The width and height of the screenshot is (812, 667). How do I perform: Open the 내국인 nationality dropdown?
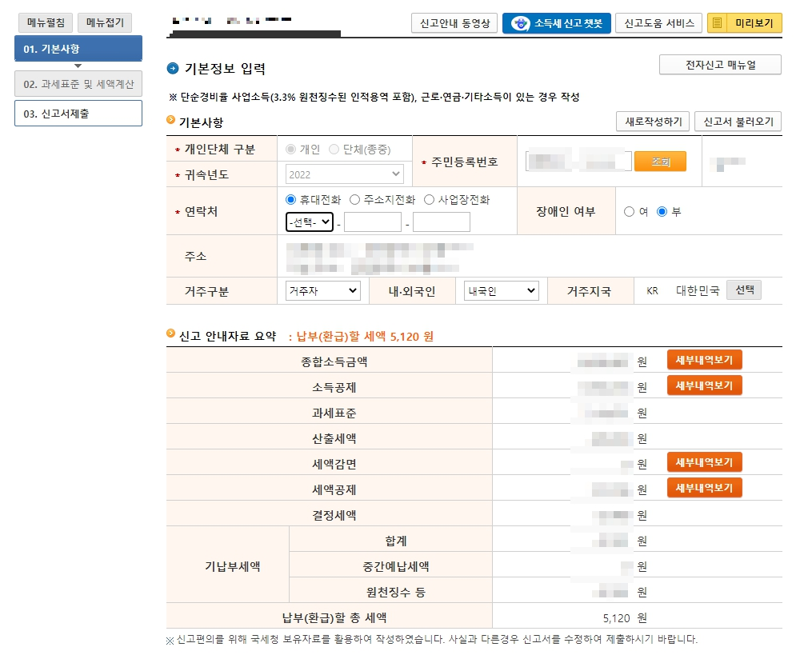[501, 290]
